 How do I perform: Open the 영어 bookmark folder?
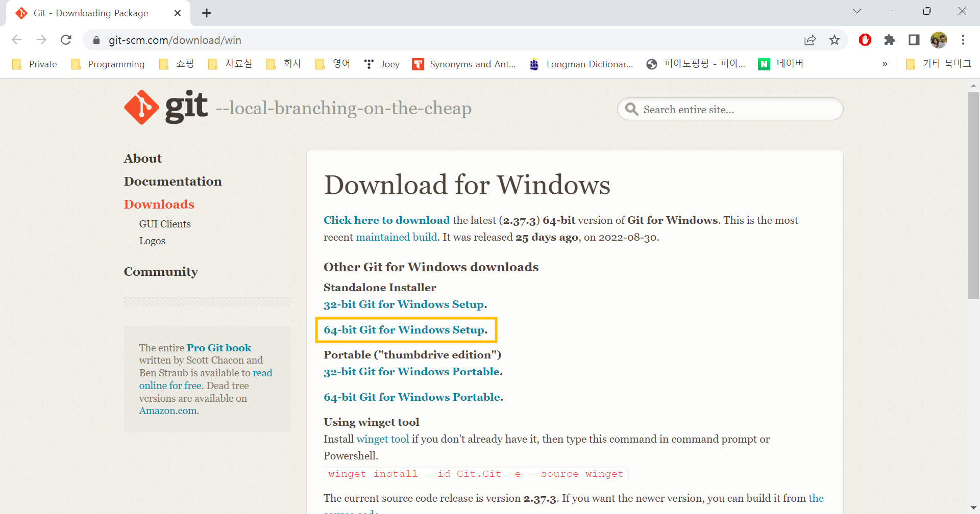[333, 64]
